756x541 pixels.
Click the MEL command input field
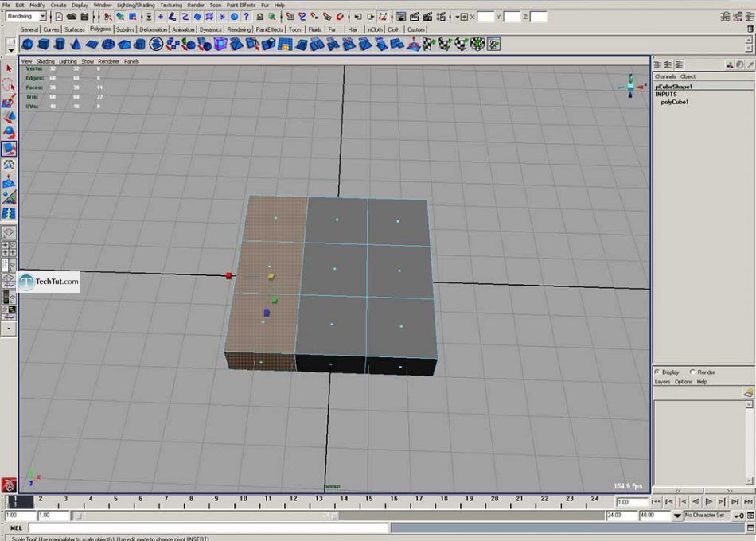[x=208, y=527]
